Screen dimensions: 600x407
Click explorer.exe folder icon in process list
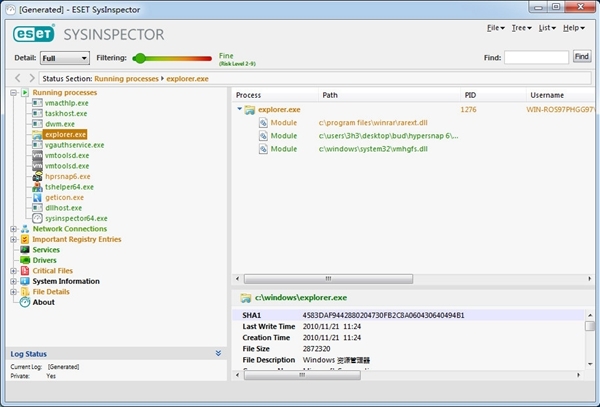coord(250,110)
